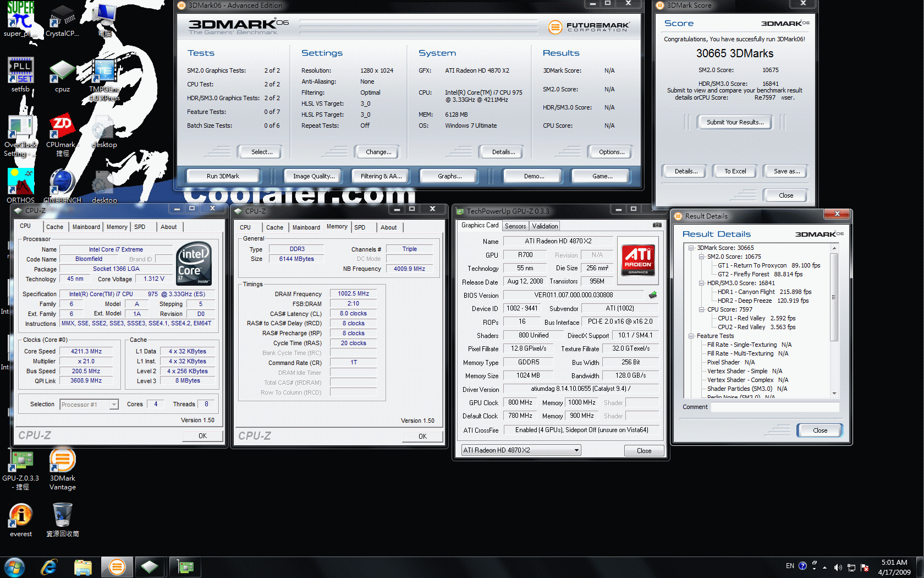The height and width of the screenshot is (578, 924).
Task: Click the EN language bar indicator
Action: click(790, 566)
